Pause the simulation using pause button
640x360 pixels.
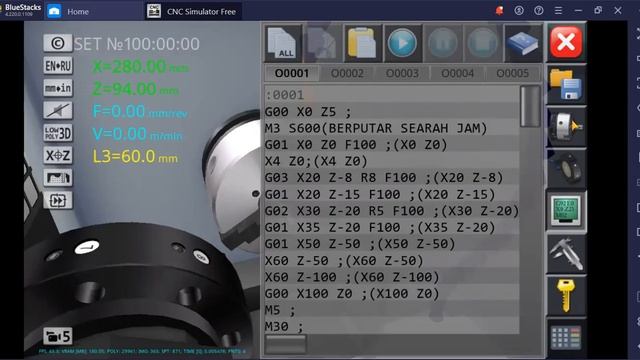pyautogui.click(x=442, y=43)
